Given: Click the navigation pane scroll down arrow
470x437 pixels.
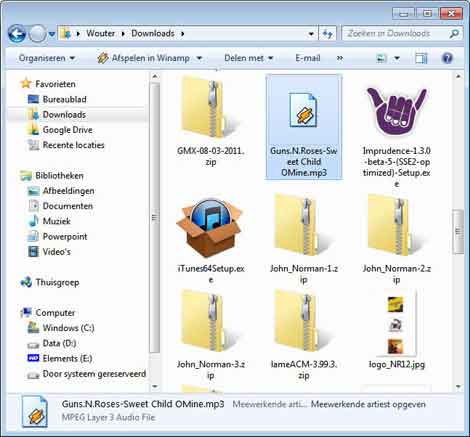Looking at the screenshot, I should tap(155, 387).
